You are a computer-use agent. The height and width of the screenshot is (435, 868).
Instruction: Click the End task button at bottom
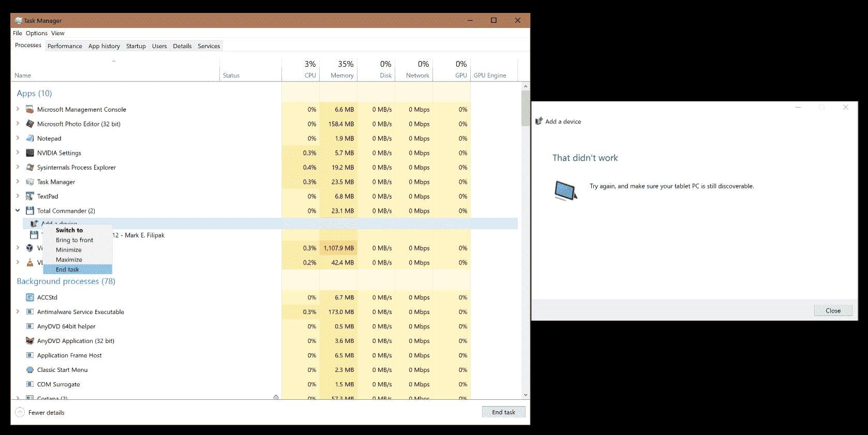click(x=503, y=412)
